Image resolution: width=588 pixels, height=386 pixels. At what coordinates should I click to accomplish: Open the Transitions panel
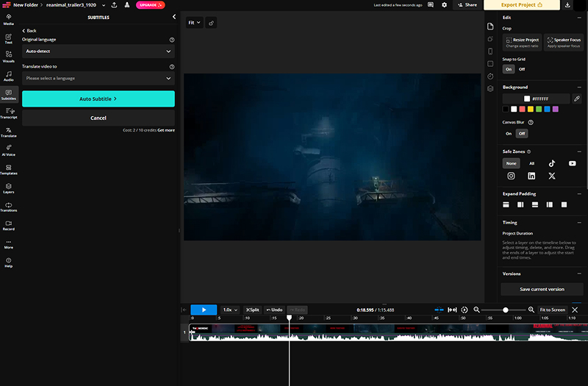pos(9,206)
